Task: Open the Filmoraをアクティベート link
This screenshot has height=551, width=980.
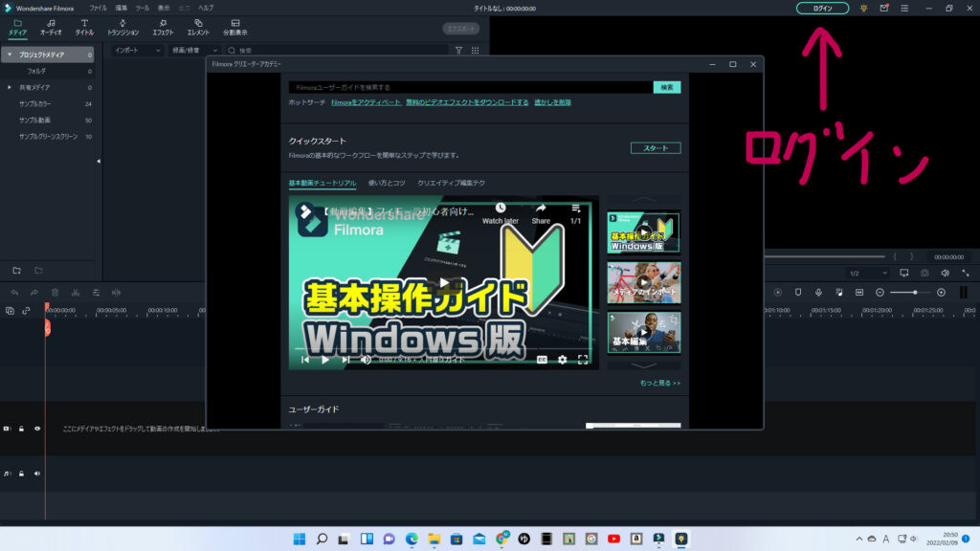Action: (x=366, y=102)
